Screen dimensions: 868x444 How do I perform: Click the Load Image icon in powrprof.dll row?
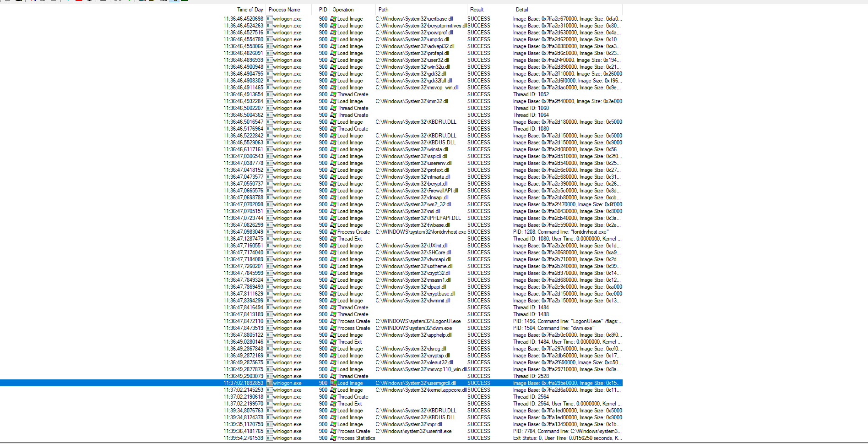(x=333, y=33)
